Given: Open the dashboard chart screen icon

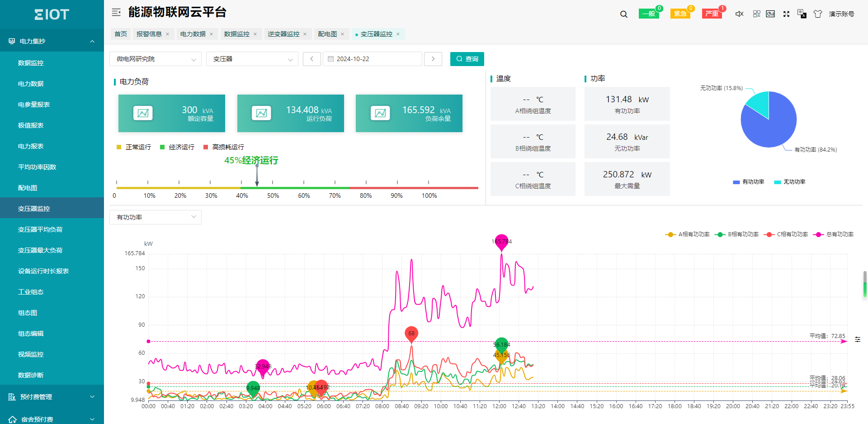Looking at the screenshot, I should 770,14.
